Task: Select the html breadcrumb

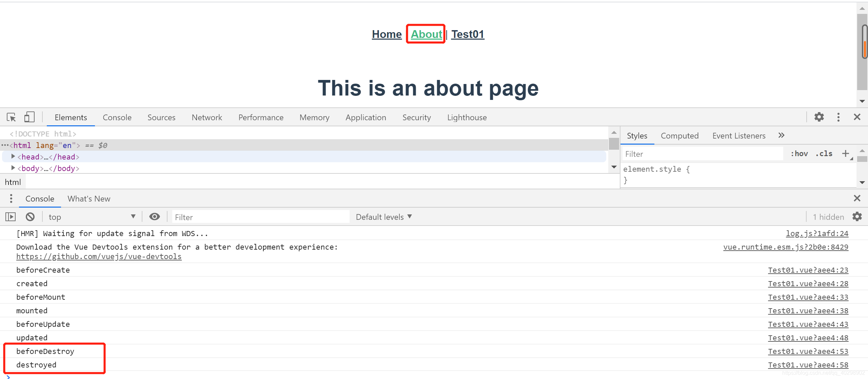Action: click(x=13, y=182)
